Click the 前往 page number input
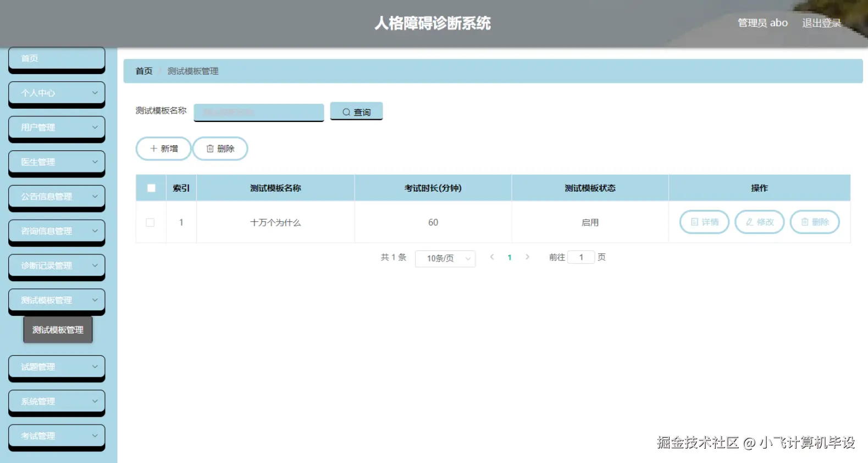This screenshot has width=868, height=463. 581,257
